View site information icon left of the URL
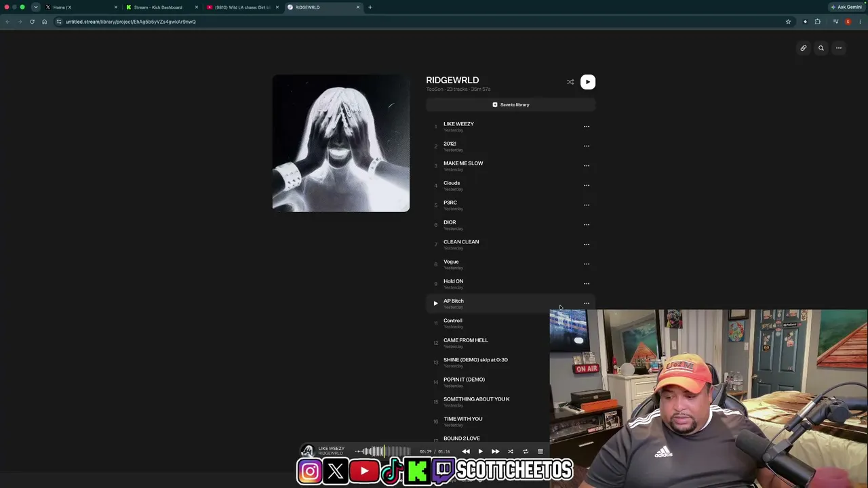Screen dimensions: 868x488 click(59, 22)
